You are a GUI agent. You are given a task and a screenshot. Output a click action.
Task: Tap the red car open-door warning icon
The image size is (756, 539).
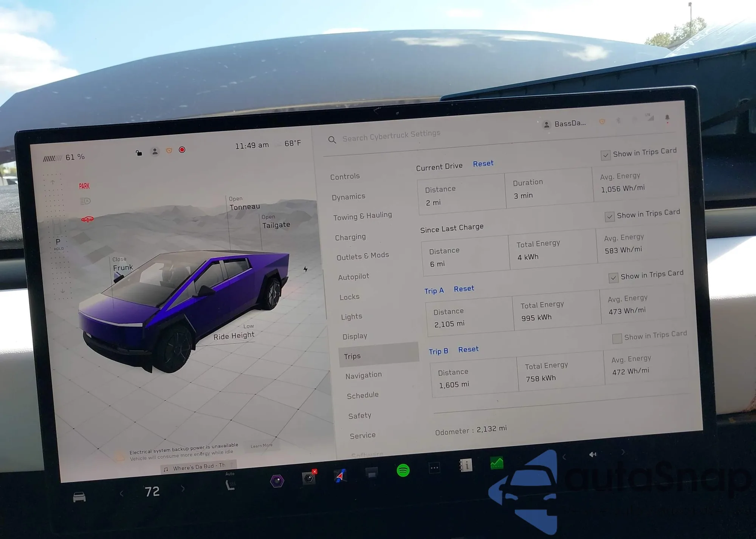[x=87, y=219]
